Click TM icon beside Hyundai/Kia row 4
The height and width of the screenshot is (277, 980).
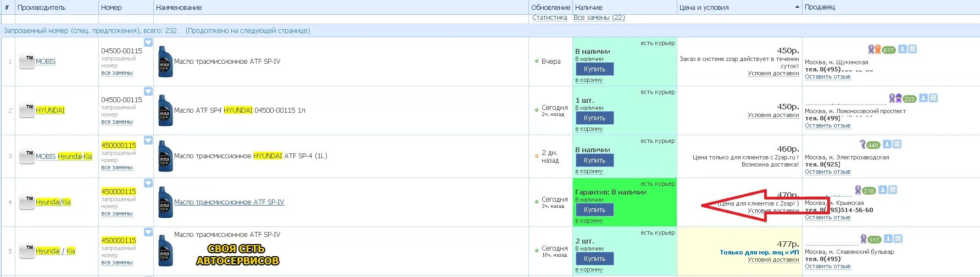[27, 202]
